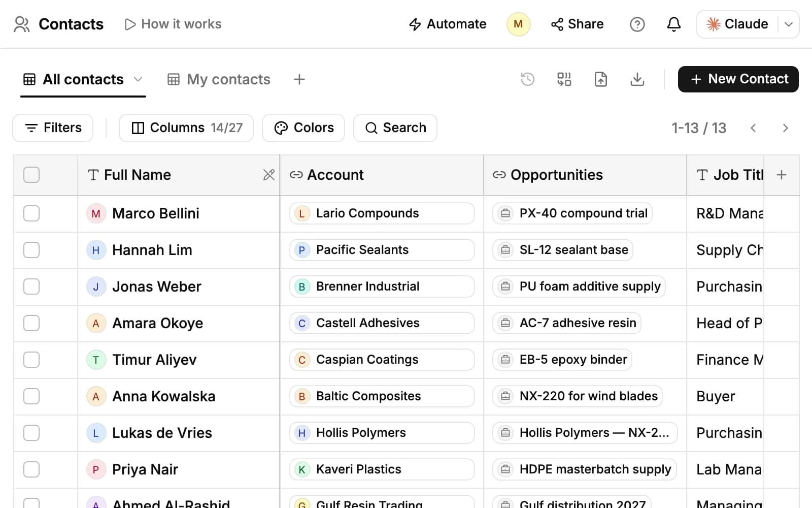This screenshot has width=812, height=508.
Task: Click the link icon in Opportunities header
Action: (499, 175)
